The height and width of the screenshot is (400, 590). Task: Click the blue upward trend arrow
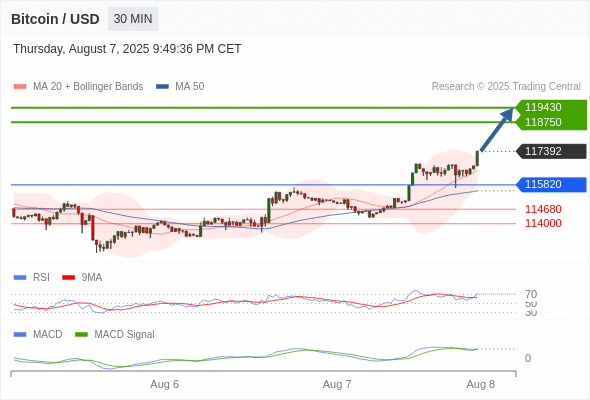pyautogui.click(x=497, y=129)
